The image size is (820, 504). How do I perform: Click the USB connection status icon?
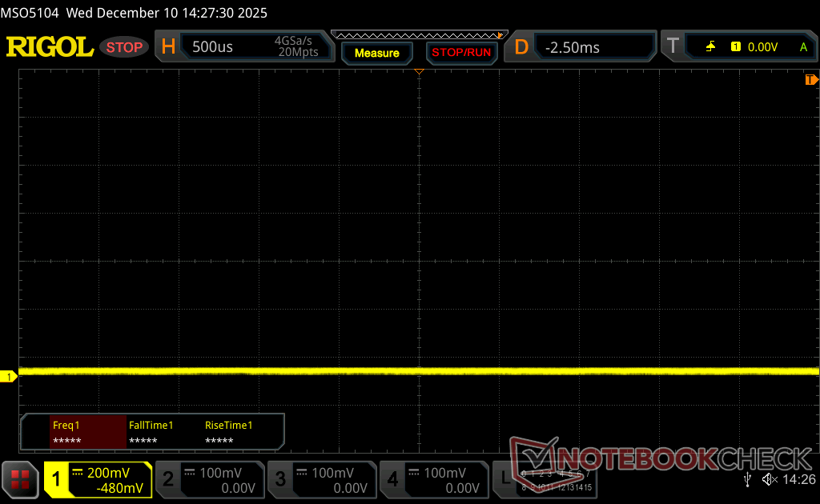tap(748, 479)
